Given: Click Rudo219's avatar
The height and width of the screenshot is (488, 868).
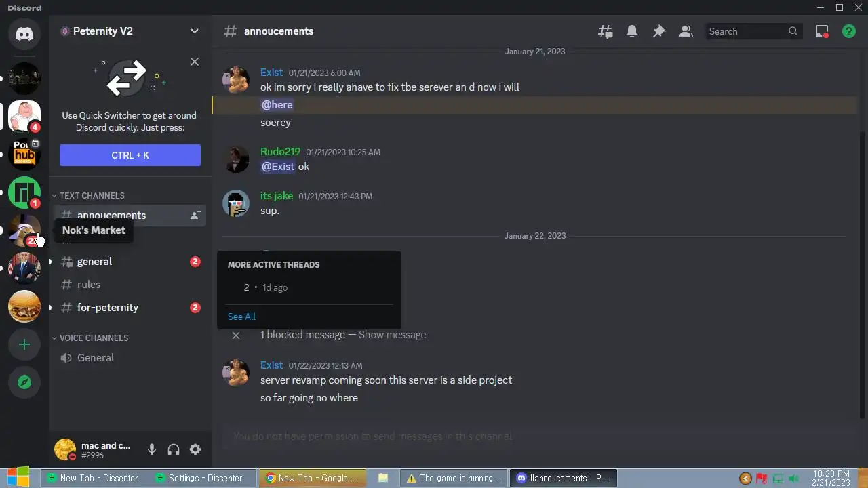Looking at the screenshot, I should [x=236, y=159].
